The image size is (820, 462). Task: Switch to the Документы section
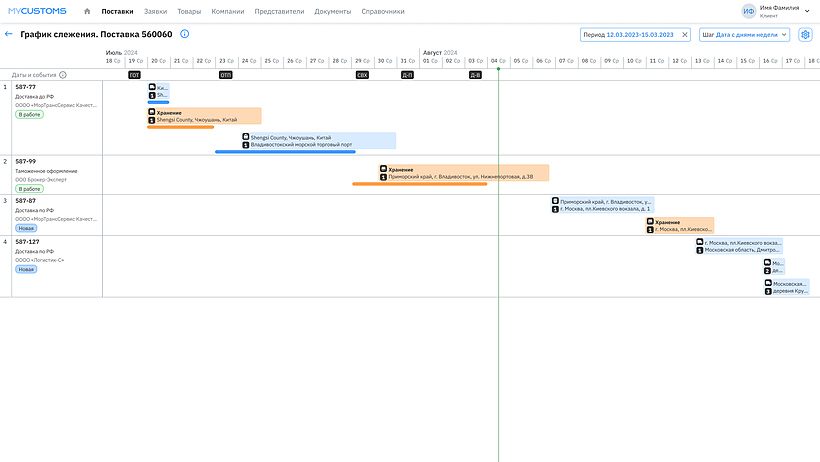pyautogui.click(x=332, y=11)
